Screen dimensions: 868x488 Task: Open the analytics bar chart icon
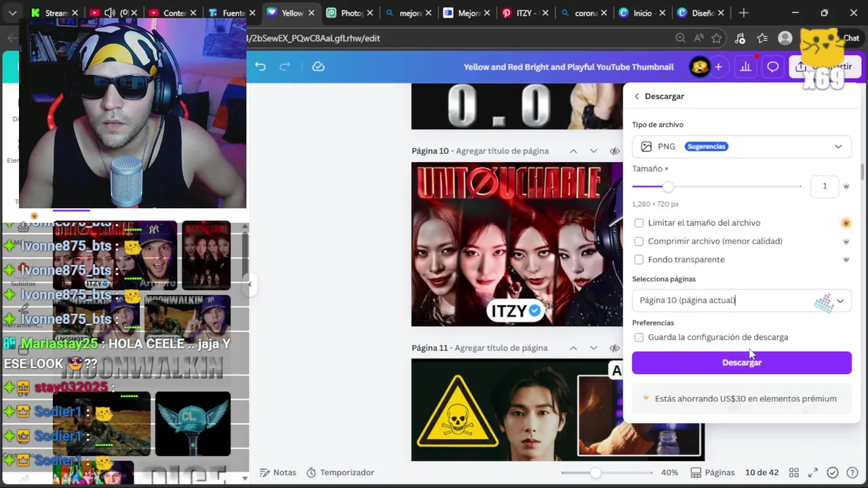pos(745,66)
